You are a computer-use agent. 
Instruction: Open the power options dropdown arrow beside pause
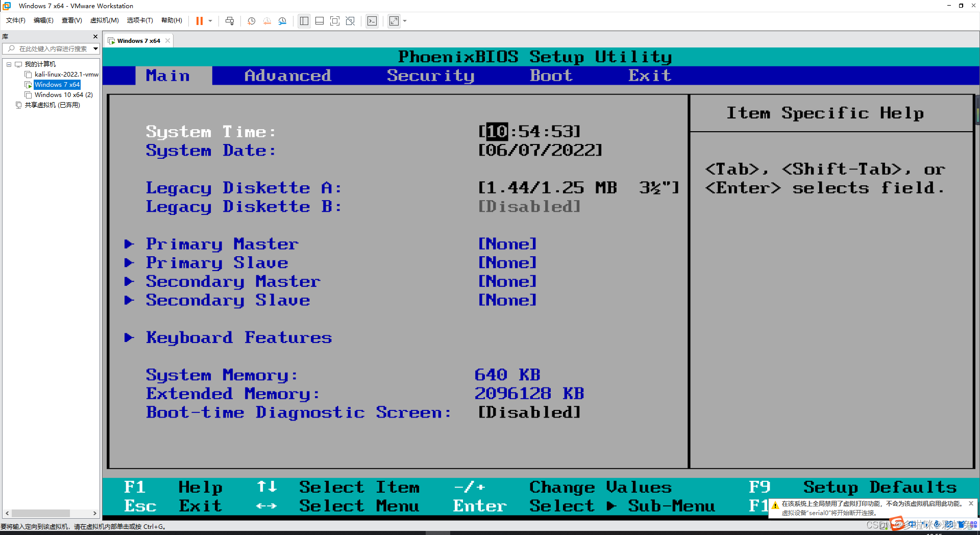pos(210,21)
